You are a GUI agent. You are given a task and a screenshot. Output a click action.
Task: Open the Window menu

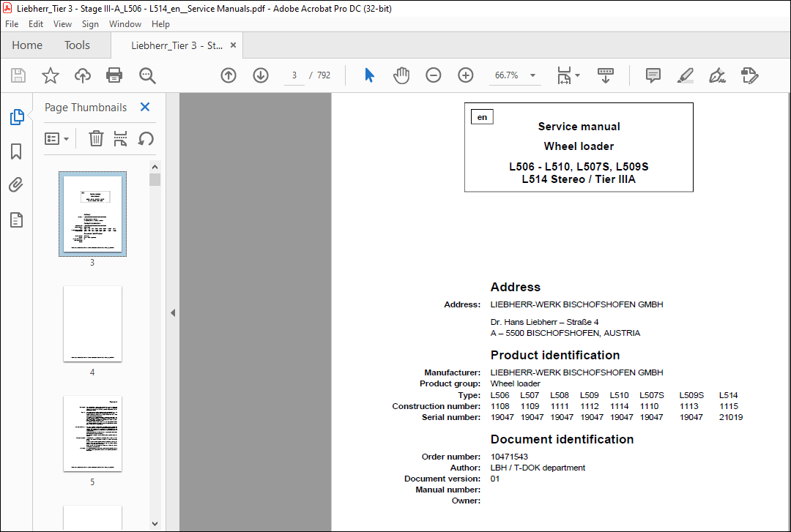click(125, 23)
